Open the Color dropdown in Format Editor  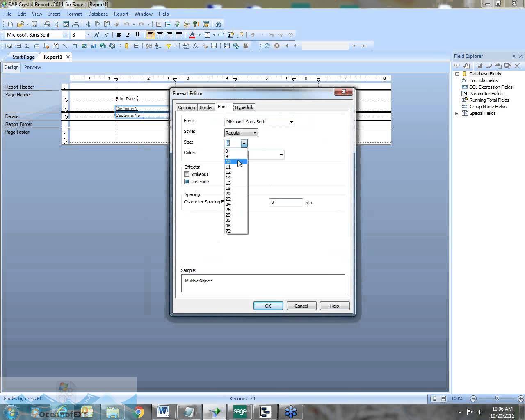(281, 155)
